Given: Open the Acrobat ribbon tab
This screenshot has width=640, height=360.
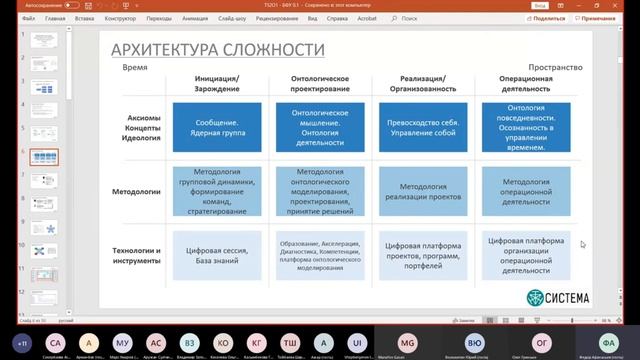Looking at the screenshot, I should (367, 18).
